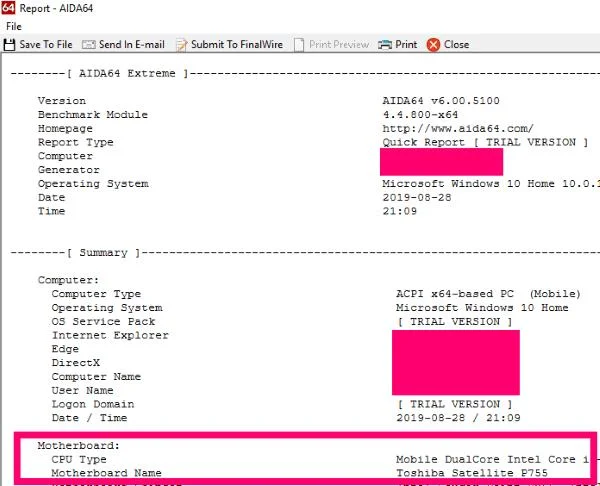This screenshot has width=600, height=486.
Task: Click the 'OS Service Pack' label
Action: click(x=103, y=321)
